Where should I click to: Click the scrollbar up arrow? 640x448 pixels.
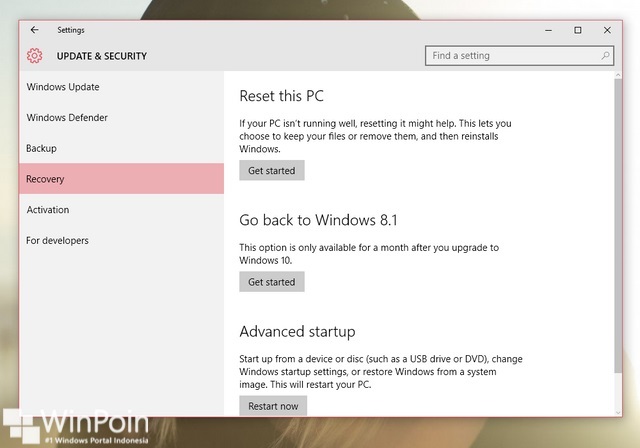pos(618,75)
